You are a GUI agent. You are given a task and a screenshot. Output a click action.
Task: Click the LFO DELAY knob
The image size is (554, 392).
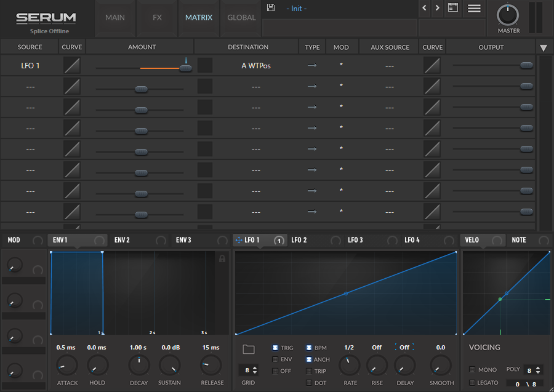405,365
